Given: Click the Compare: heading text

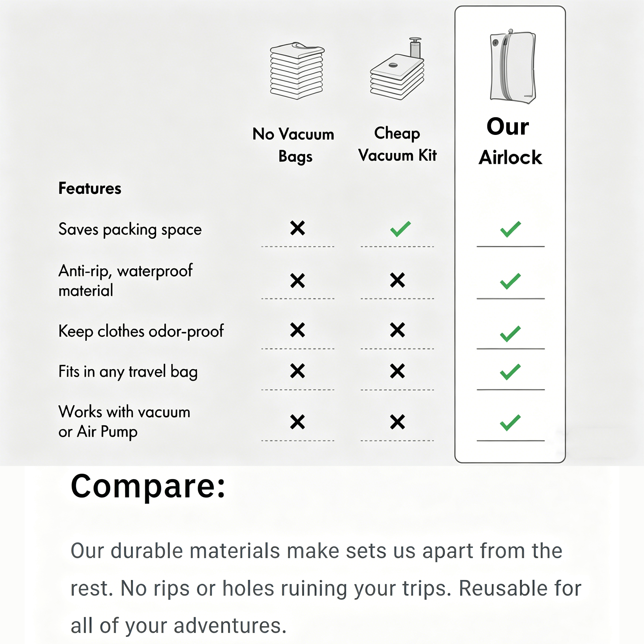Looking at the screenshot, I should (148, 487).
